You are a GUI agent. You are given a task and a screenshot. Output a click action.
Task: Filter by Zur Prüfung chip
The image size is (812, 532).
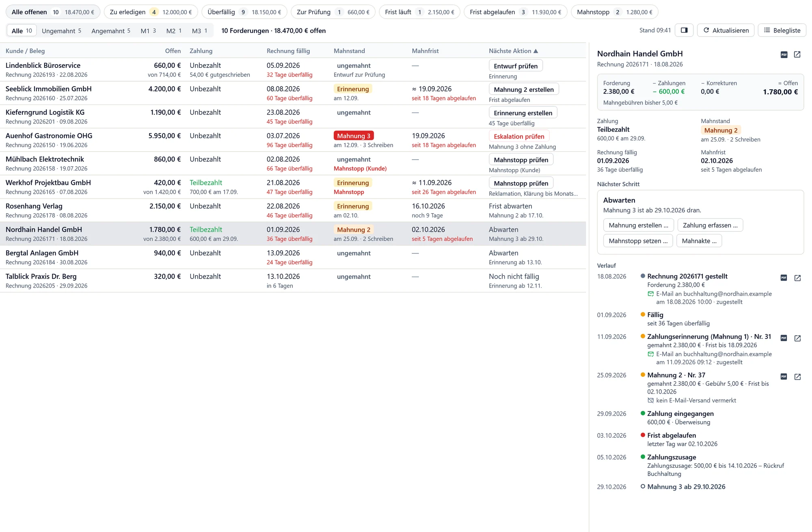(x=333, y=12)
